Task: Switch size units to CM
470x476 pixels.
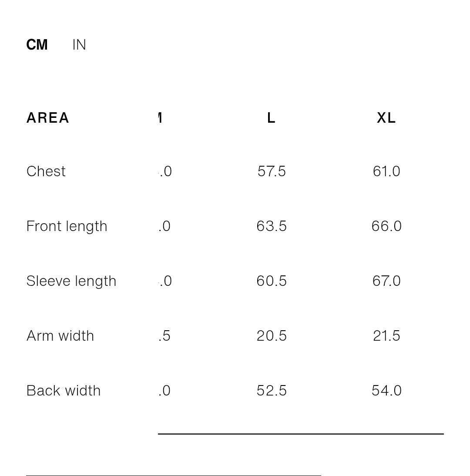Action: (x=37, y=45)
